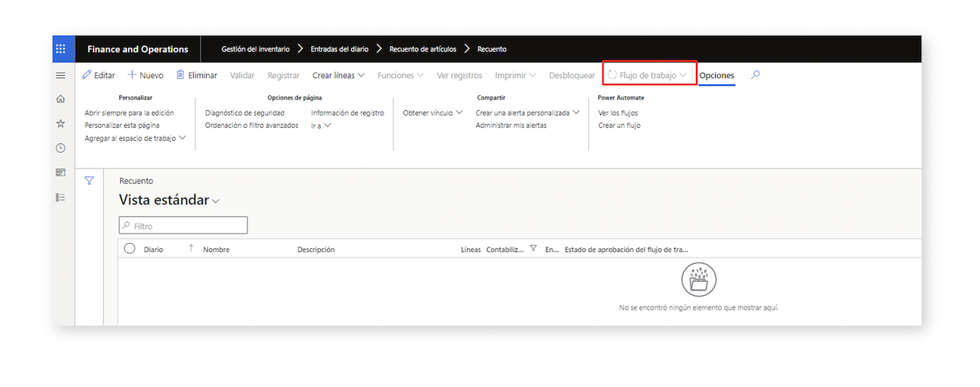The height and width of the screenshot is (387, 980).
Task: Open Favorites star in sidebar
Action: point(60,123)
